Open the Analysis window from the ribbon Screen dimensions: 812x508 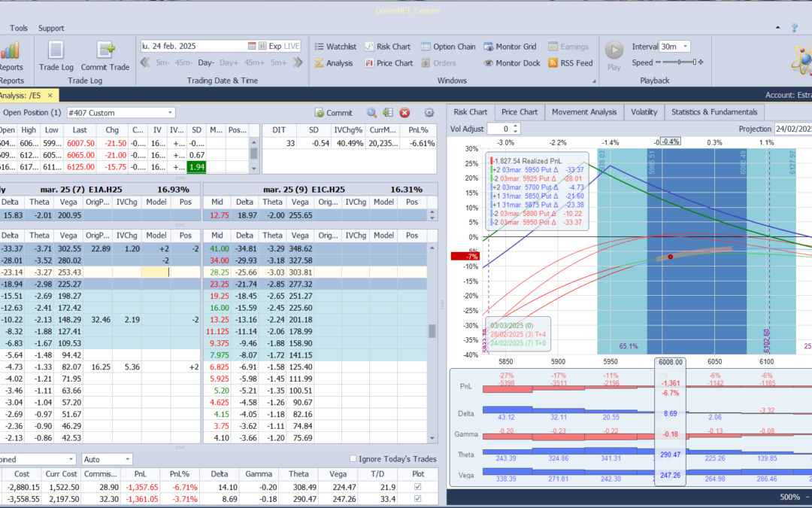coord(334,63)
